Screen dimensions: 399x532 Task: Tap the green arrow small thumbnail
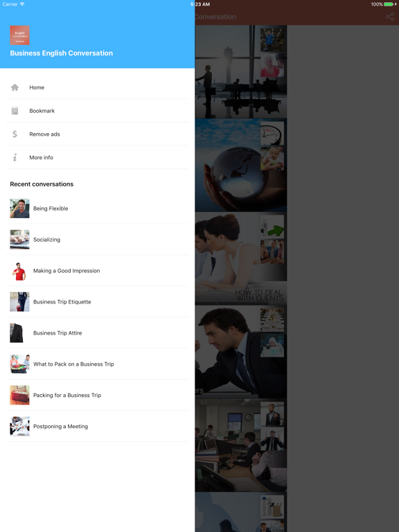pos(272,227)
